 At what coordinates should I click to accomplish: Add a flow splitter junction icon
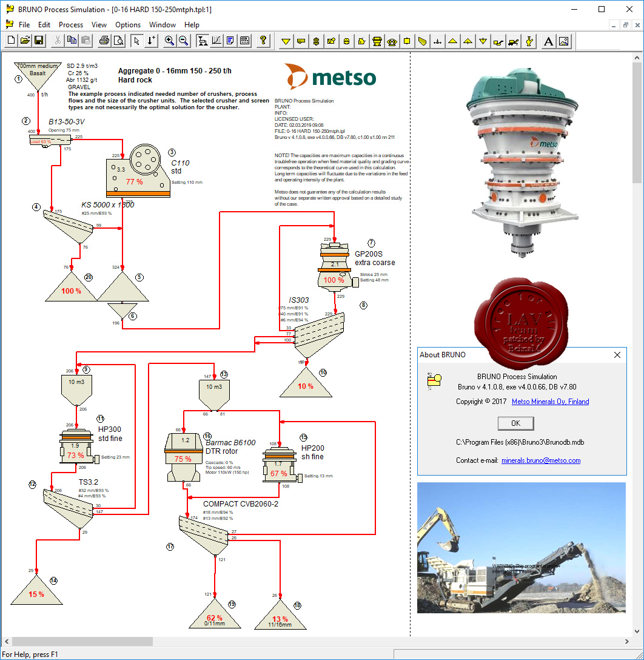click(437, 41)
